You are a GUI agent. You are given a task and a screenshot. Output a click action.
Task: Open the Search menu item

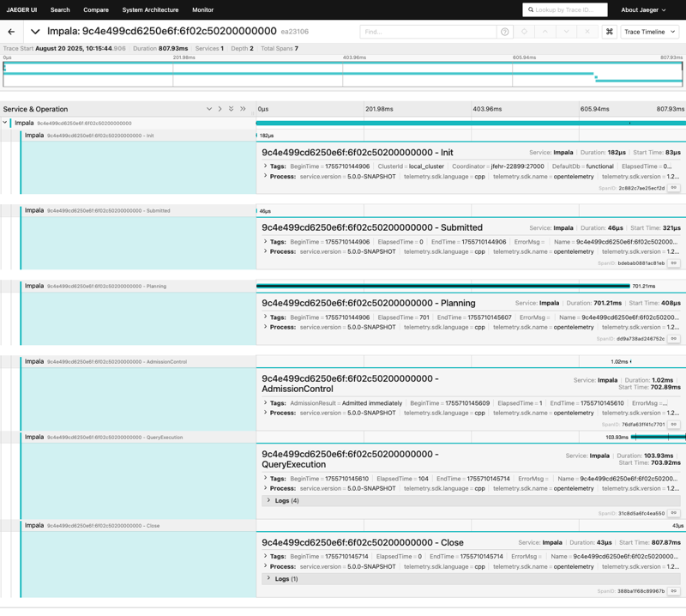pos(60,10)
